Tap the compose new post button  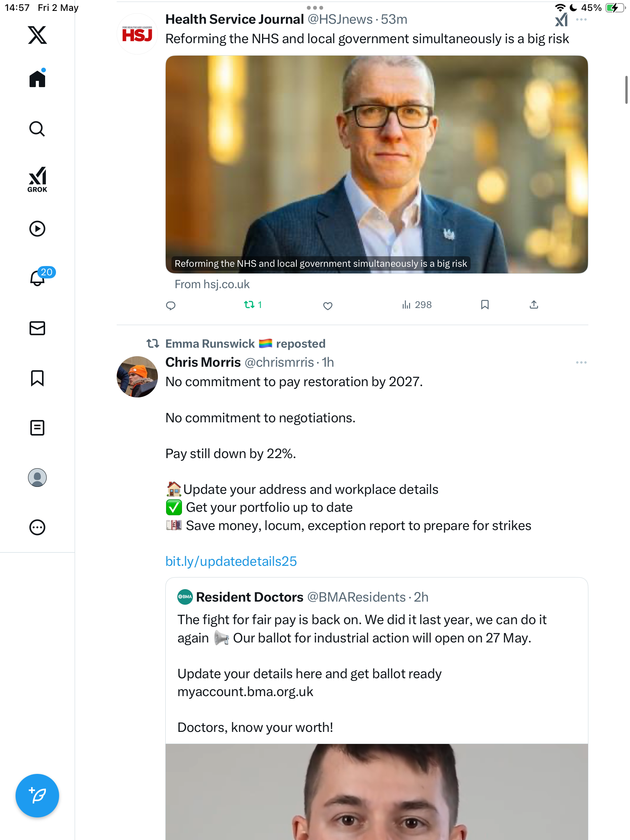(37, 796)
